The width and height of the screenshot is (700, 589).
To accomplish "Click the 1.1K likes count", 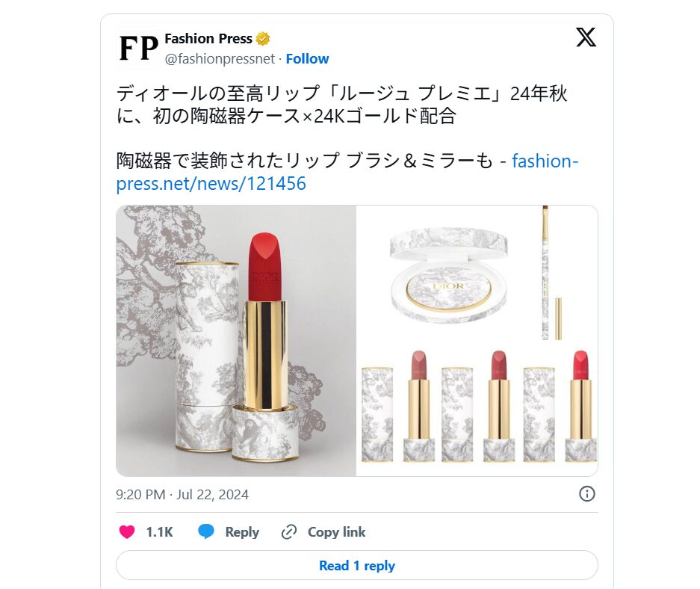I will [159, 532].
